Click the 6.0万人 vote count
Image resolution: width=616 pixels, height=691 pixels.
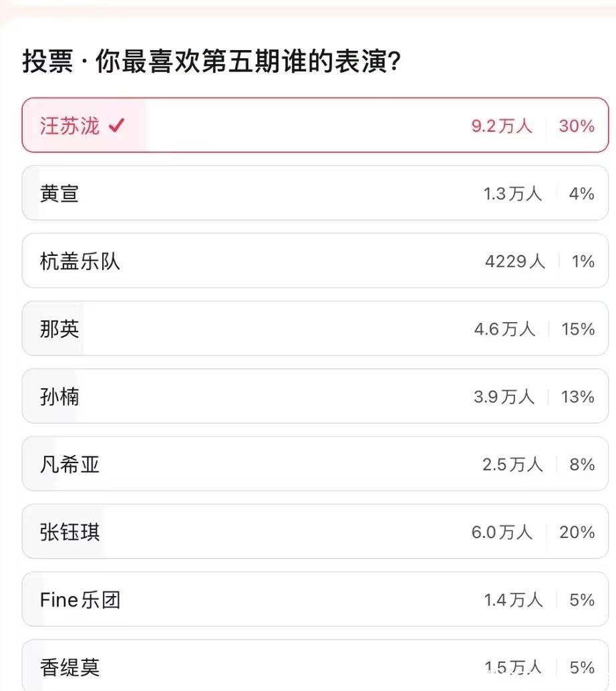502,532
